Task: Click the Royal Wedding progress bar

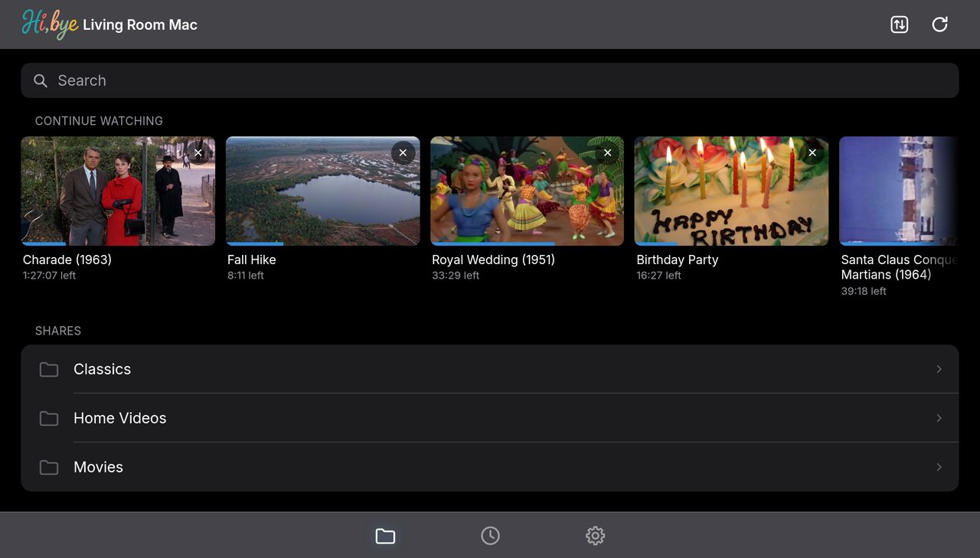Action: coord(528,244)
